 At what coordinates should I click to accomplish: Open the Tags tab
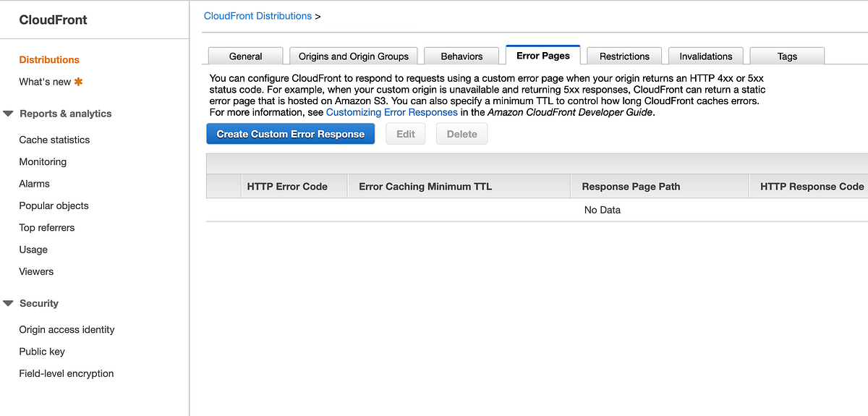788,56
